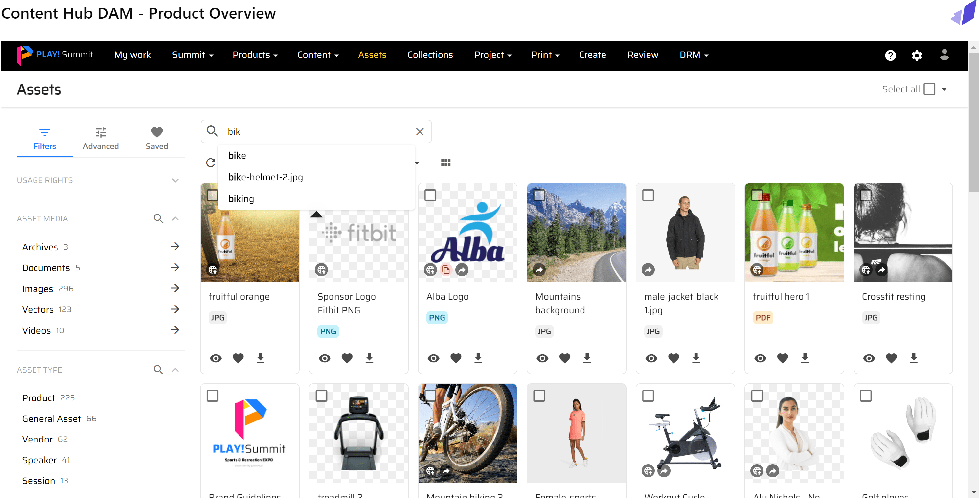Clear the search box text
980x499 pixels.
point(420,132)
